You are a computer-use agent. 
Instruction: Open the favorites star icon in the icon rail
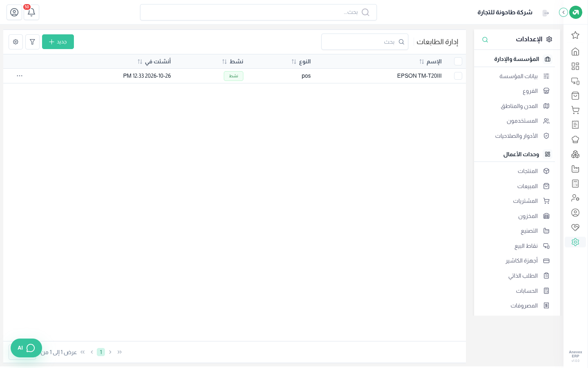pyautogui.click(x=575, y=35)
